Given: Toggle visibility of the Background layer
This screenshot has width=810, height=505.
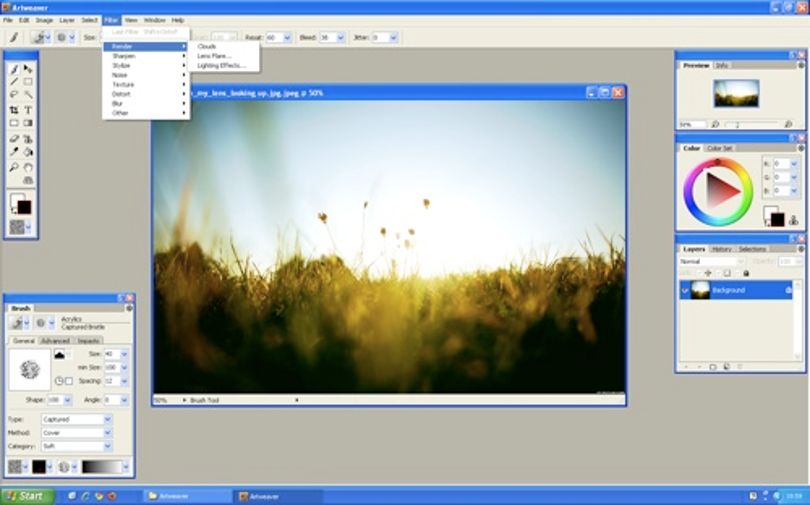Looking at the screenshot, I should [684, 291].
